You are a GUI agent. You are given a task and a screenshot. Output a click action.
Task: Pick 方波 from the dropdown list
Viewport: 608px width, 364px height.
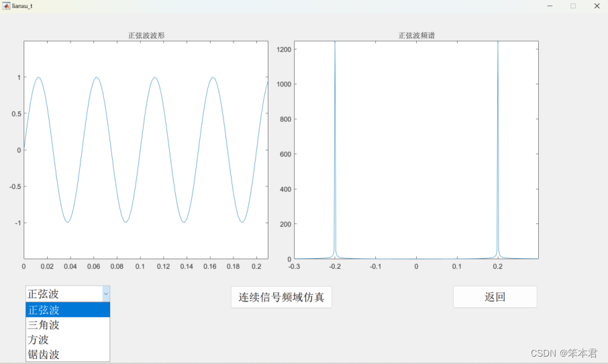[68, 339]
